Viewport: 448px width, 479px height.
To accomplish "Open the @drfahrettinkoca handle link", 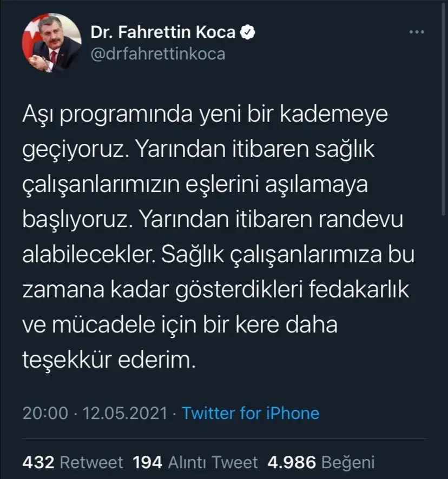I will click(x=158, y=54).
